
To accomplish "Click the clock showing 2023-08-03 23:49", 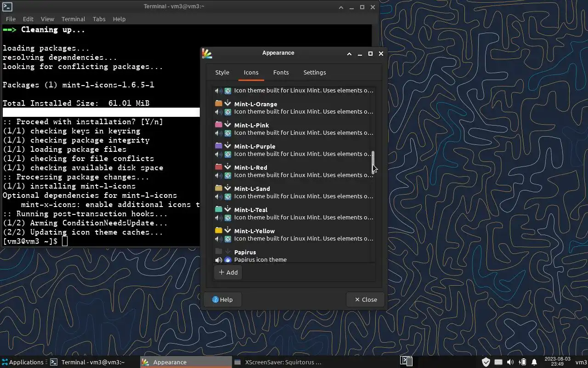I will (x=557, y=362).
